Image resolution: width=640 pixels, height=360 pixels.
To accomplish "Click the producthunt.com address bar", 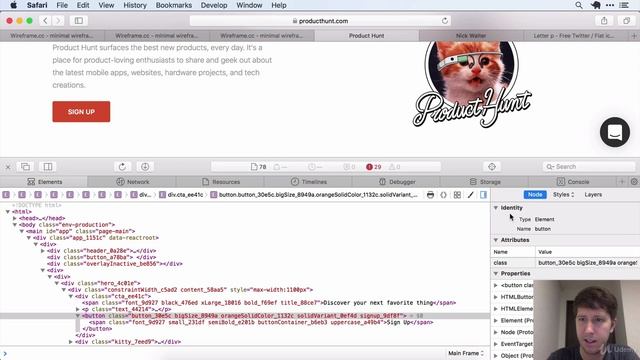I will point(320,20).
